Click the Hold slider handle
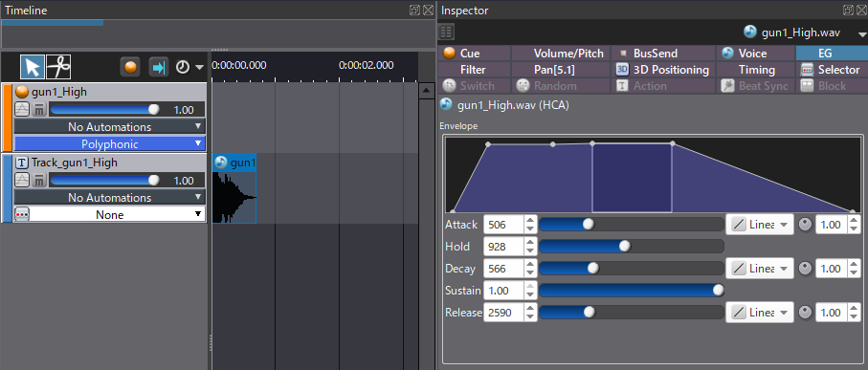The width and height of the screenshot is (868, 370). (x=624, y=246)
